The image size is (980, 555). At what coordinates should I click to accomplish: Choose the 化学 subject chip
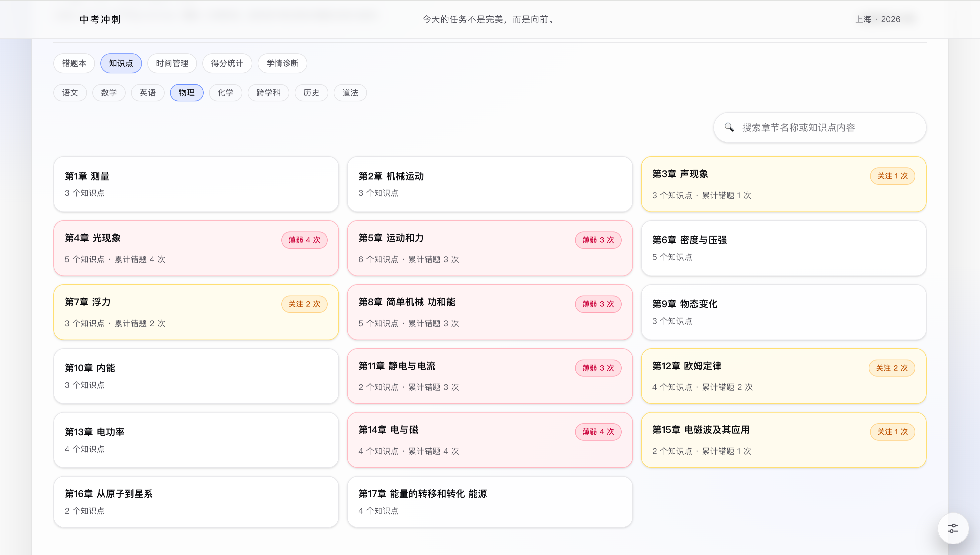click(x=225, y=93)
